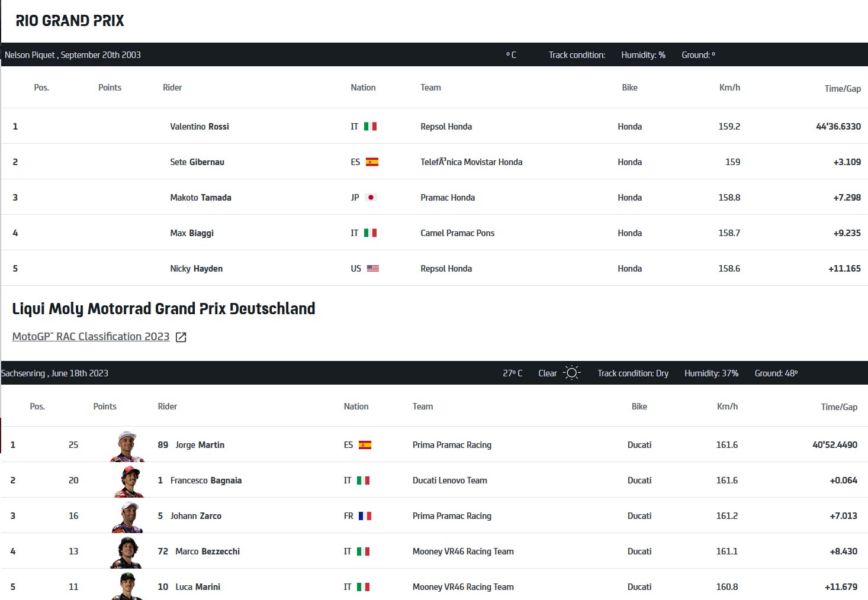Click the RIO GRAND PRIX heading
Screen dimensions: 868x600
click(x=70, y=21)
